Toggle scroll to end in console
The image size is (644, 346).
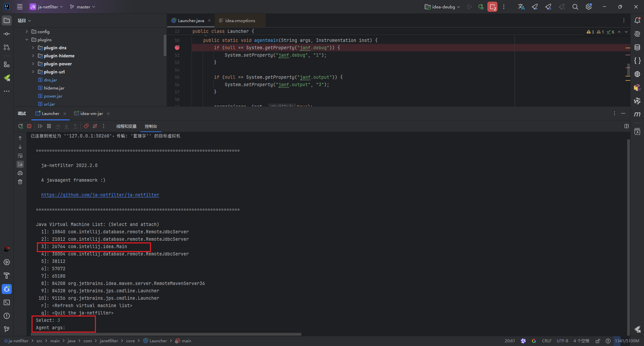(x=20, y=164)
